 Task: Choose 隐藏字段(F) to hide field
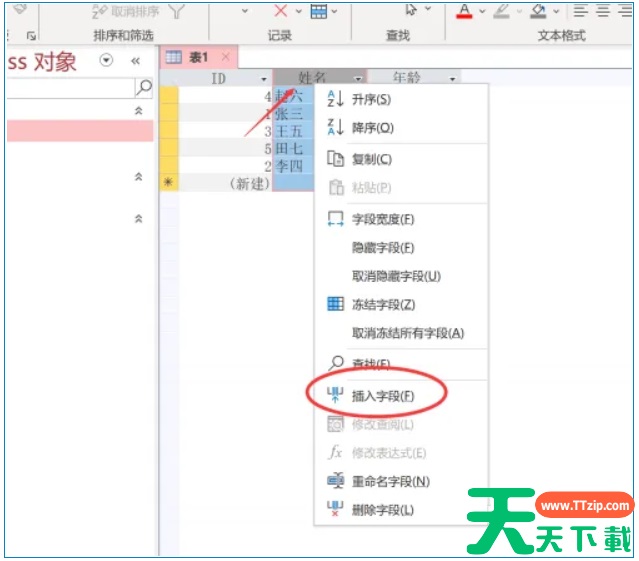383,248
